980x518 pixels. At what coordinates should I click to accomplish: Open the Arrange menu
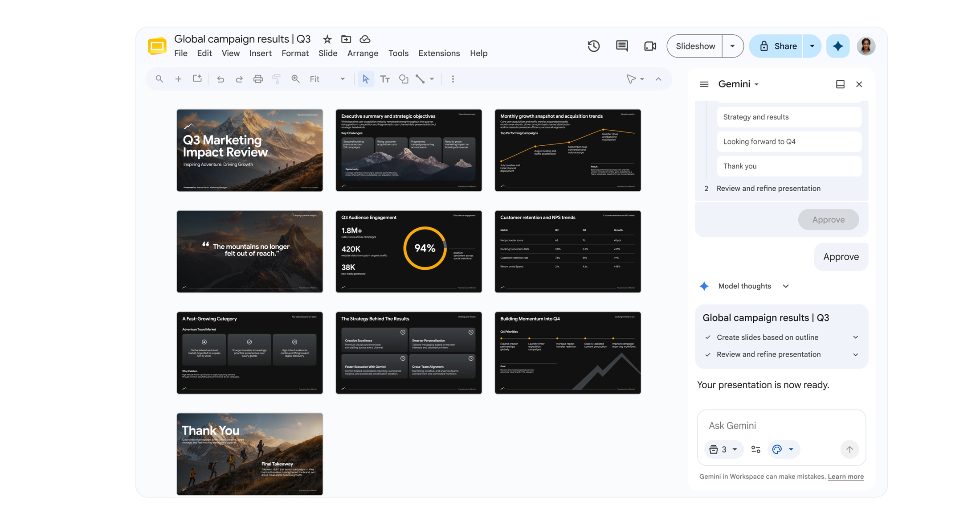tap(363, 53)
